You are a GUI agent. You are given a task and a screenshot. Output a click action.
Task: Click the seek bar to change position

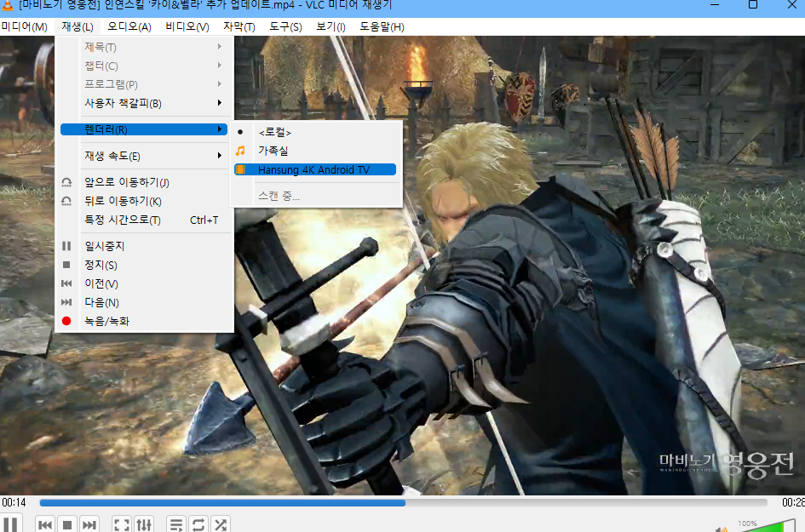click(x=403, y=503)
